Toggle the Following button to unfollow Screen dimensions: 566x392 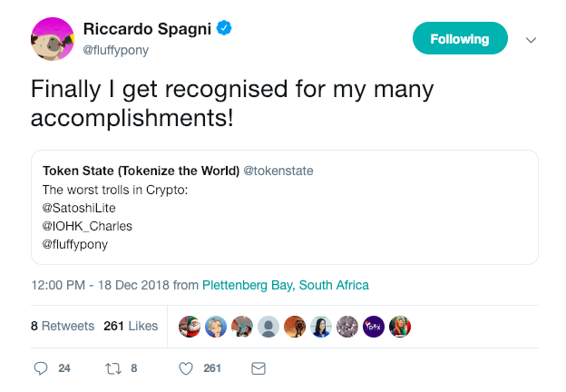pyautogui.click(x=459, y=39)
